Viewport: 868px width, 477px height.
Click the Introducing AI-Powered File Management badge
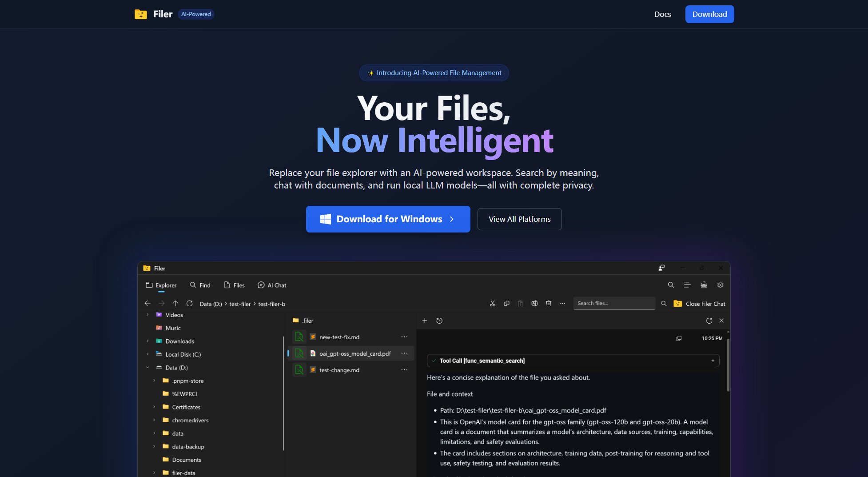point(434,73)
